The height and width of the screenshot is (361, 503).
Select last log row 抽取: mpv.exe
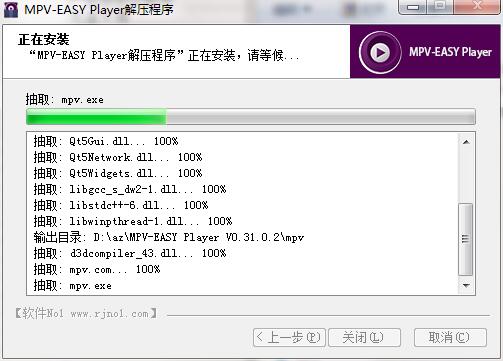[72, 286]
